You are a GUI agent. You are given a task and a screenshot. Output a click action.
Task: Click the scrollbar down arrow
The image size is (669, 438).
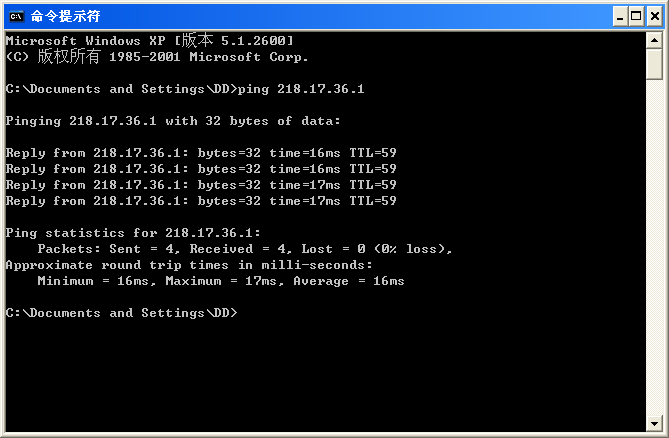pos(654,423)
